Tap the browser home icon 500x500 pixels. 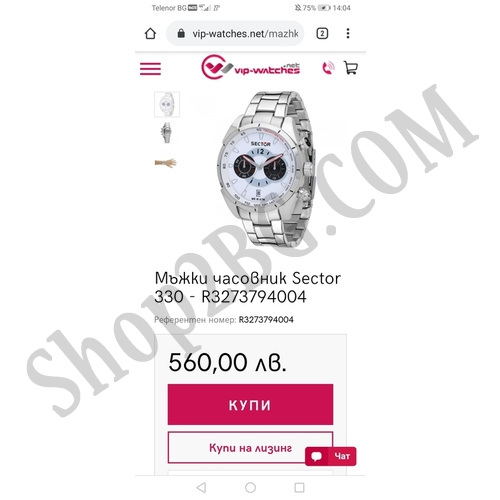[150, 33]
